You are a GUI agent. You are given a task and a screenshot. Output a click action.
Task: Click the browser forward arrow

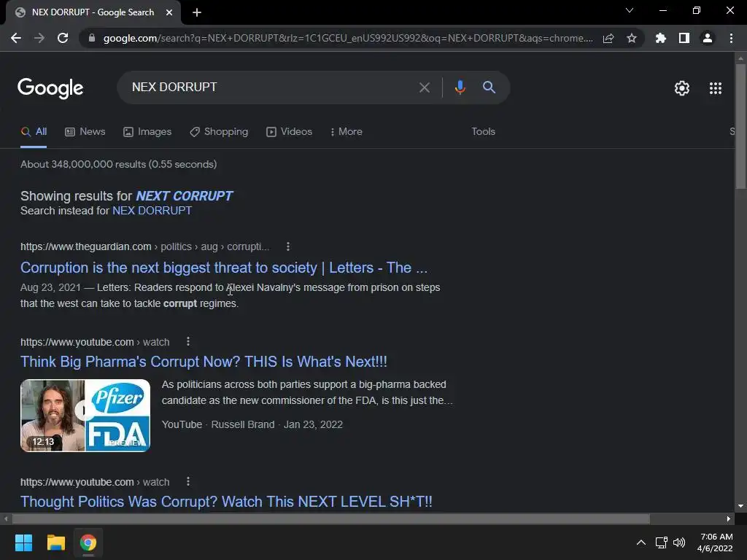coord(39,38)
